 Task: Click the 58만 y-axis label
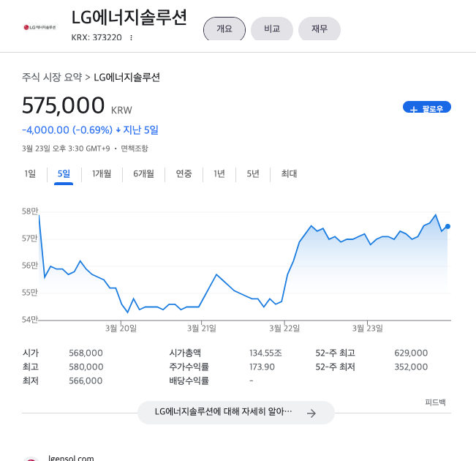point(30,211)
